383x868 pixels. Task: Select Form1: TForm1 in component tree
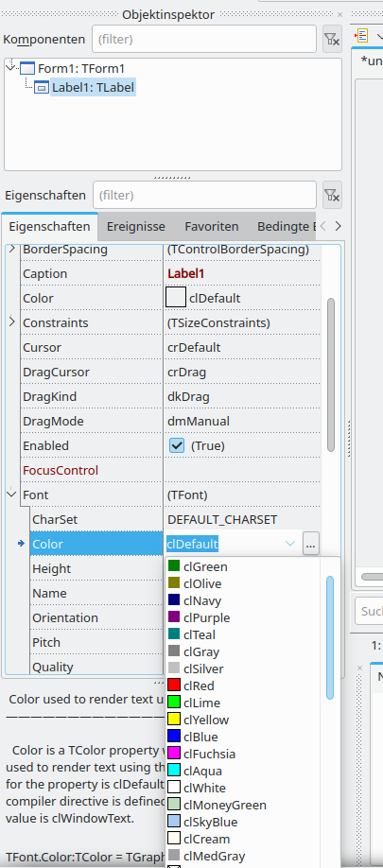[x=81, y=69]
